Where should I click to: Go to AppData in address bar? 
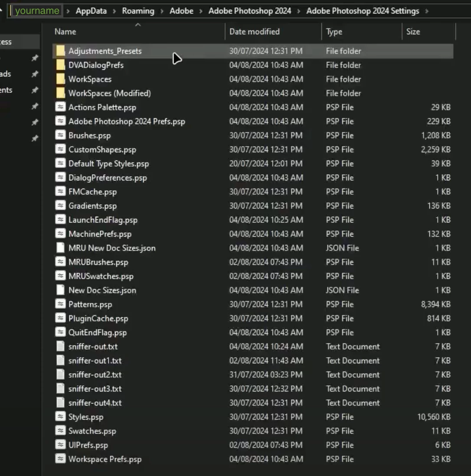point(91,11)
